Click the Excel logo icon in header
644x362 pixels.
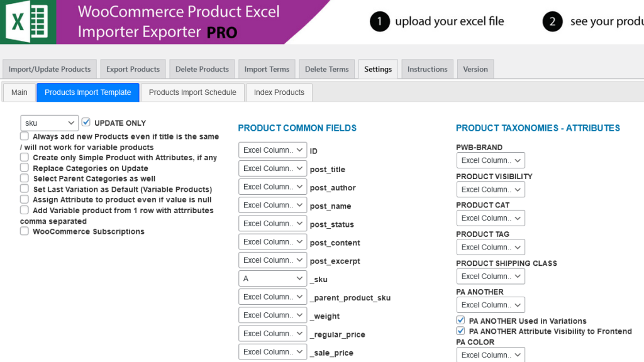[28, 22]
